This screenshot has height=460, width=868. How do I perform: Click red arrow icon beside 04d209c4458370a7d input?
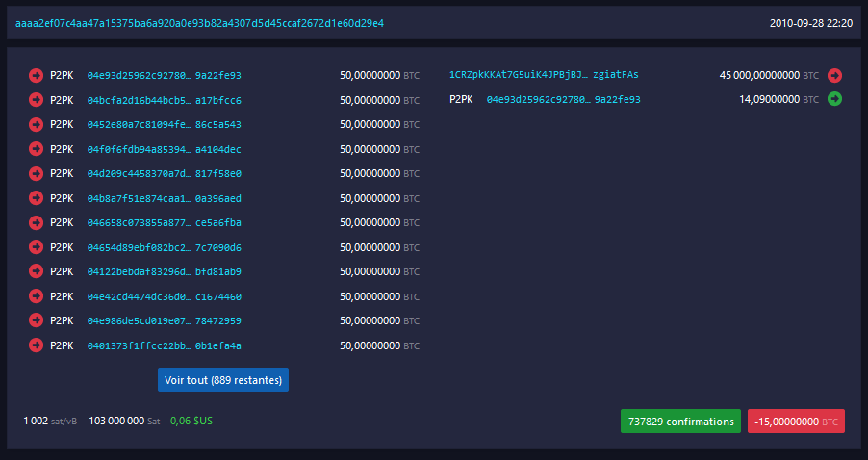[36, 174]
